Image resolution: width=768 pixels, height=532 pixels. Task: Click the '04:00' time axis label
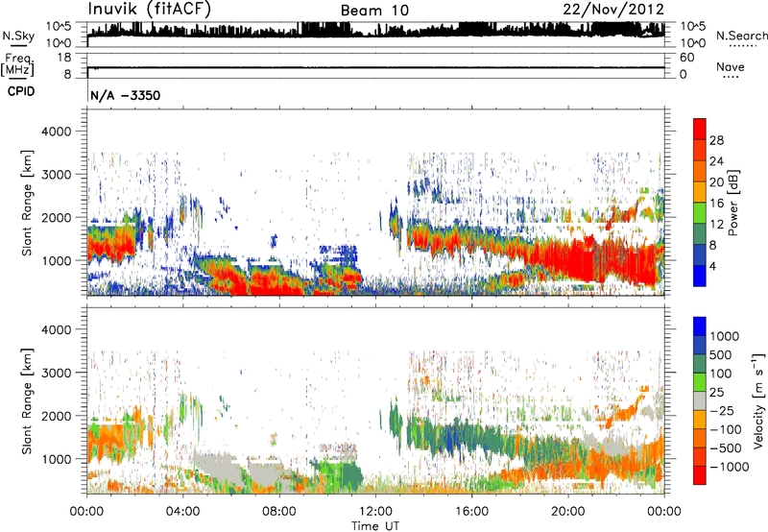[182, 512]
